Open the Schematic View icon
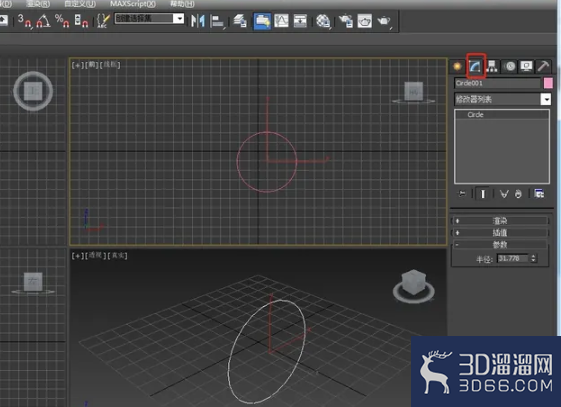This screenshot has height=407, width=561. [300, 21]
